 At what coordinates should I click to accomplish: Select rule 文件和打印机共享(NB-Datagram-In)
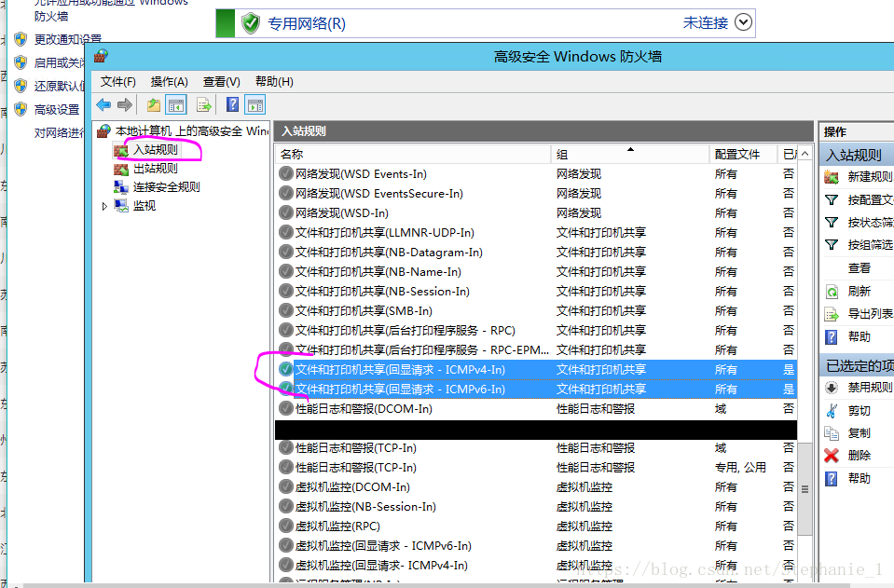pos(536,252)
